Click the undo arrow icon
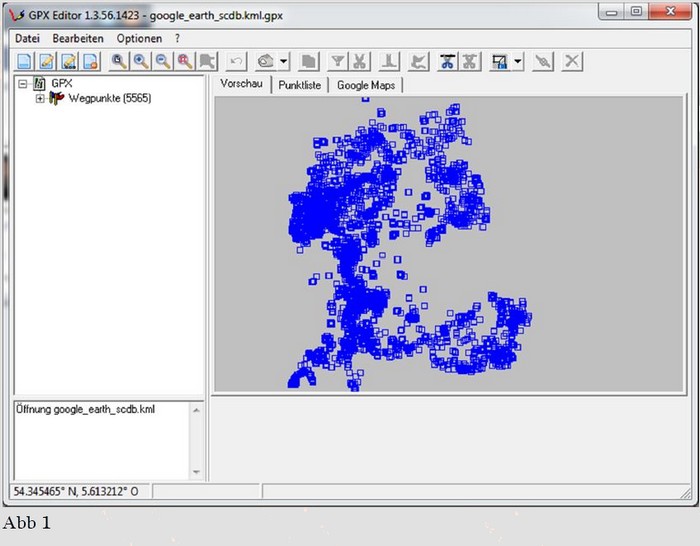The width and height of the screenshot is (700, 546). (x=237, y=62)
